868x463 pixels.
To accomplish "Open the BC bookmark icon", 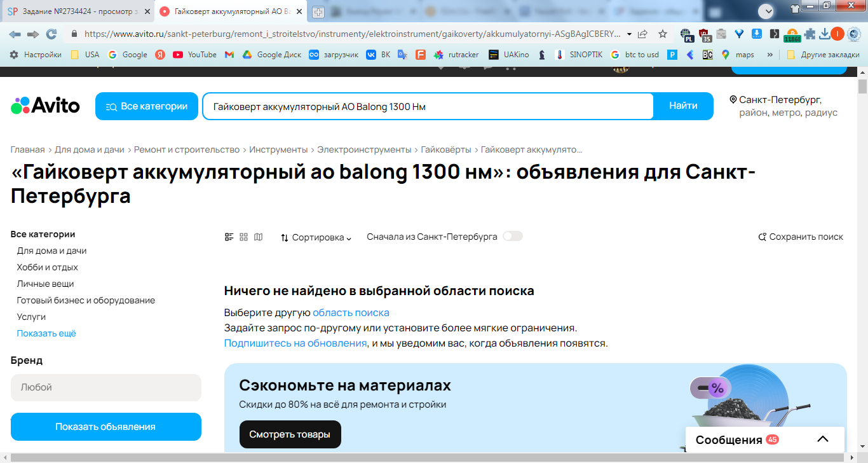I will (x=707, y=55).
